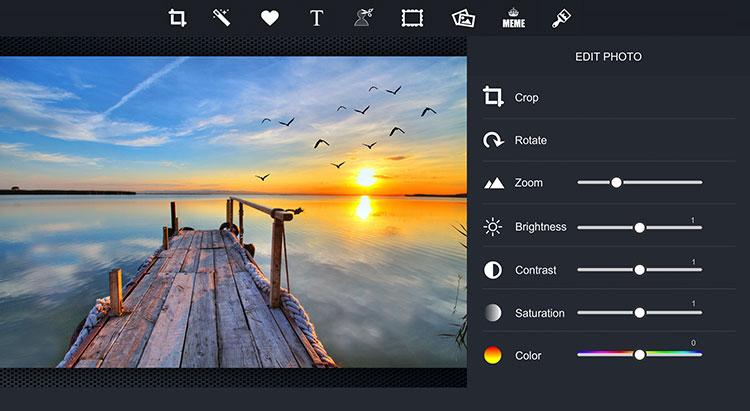The height and width of the screenshot is (411, 750).
Task: Click the Saturation slider handle
Action: (x=640, y=313)
